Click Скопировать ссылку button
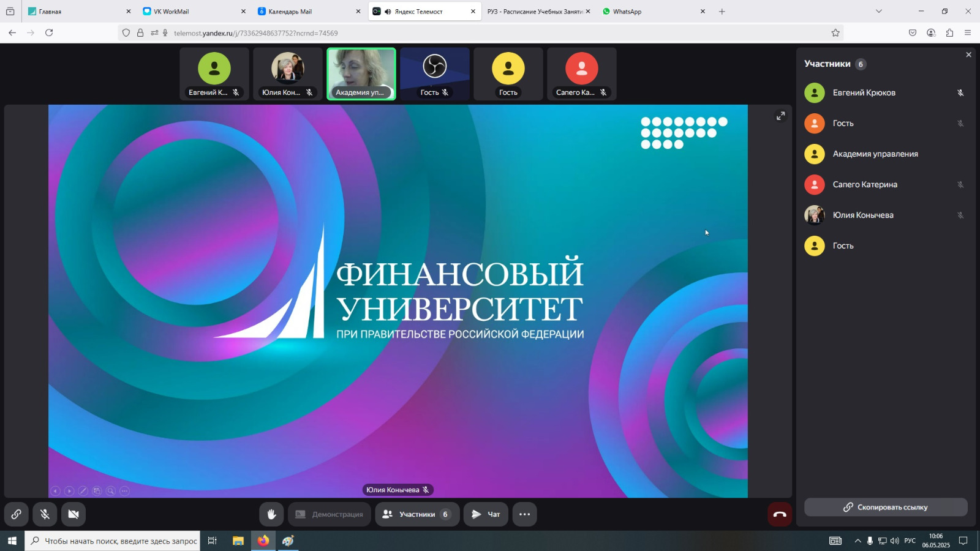The height and width of the screenshot is (551, 980). click(x=886, y=507)
